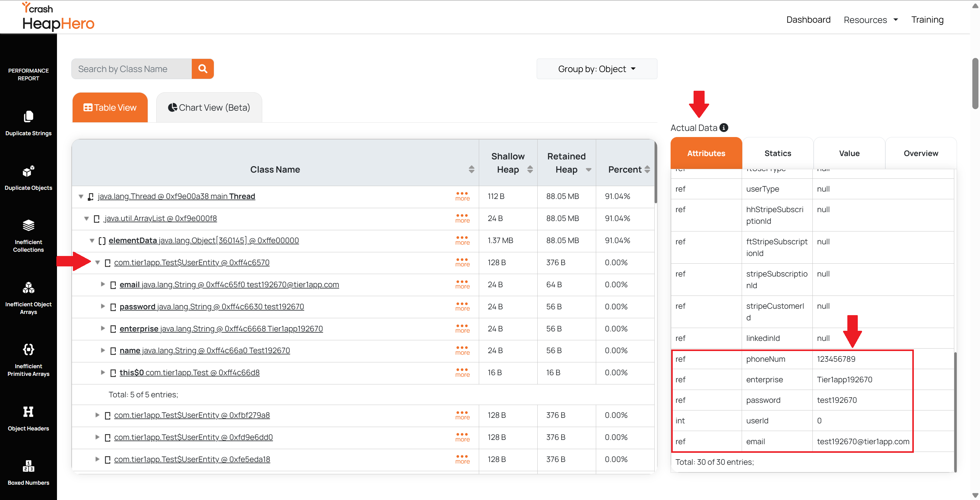The image size is (980, 500).
Task: Open Object Headers sidebar icon
Action: point(28,412)
